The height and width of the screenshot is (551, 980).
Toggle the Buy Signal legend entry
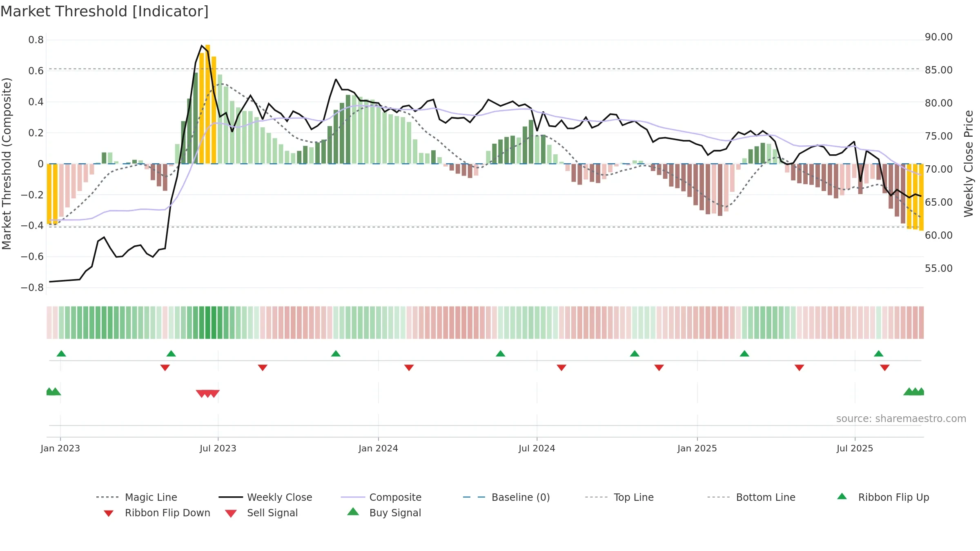coord(384,513)
